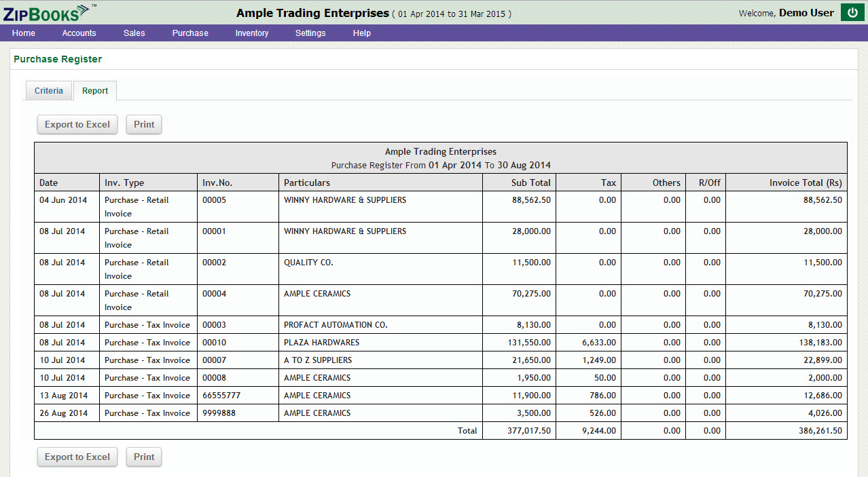This screenshot has width=868, height=477.
Task: Click the top Print button
Action: (x=144, y=125)
